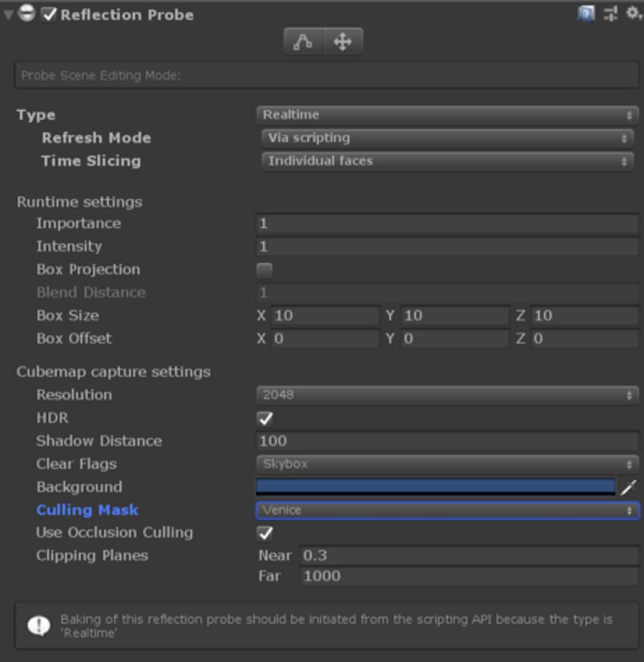Click the Importance value field
Viewport: 644px width, 662px height.
point(447,224)
